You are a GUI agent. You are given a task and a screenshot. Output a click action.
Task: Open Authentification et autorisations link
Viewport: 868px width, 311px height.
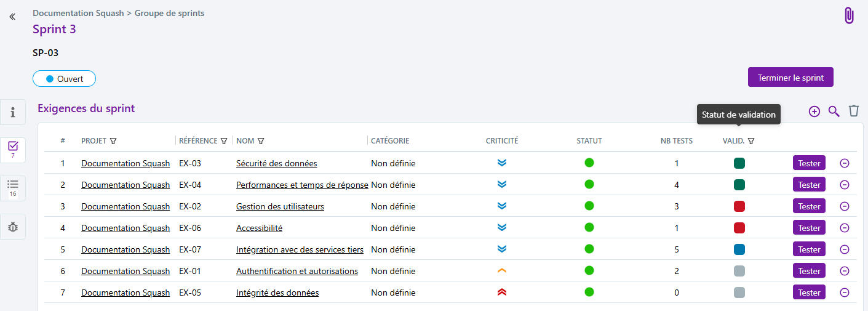pyautogui.click(x=297, y=271)
